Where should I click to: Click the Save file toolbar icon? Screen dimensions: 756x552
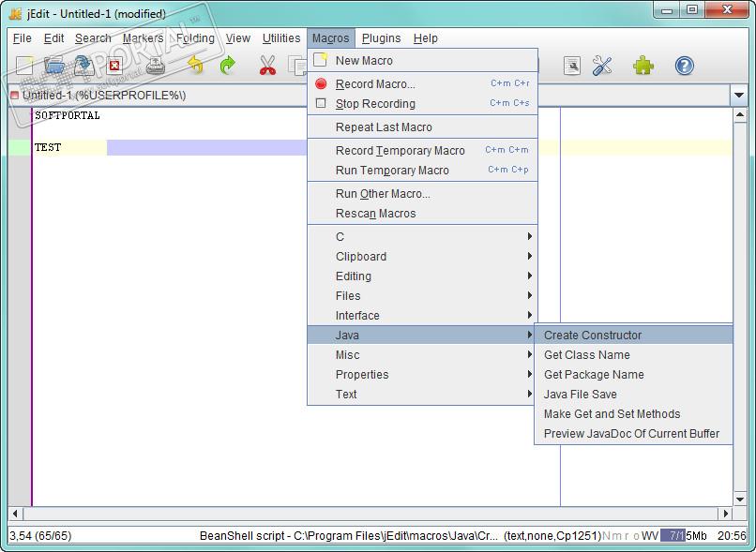click(x=83, y=65)
